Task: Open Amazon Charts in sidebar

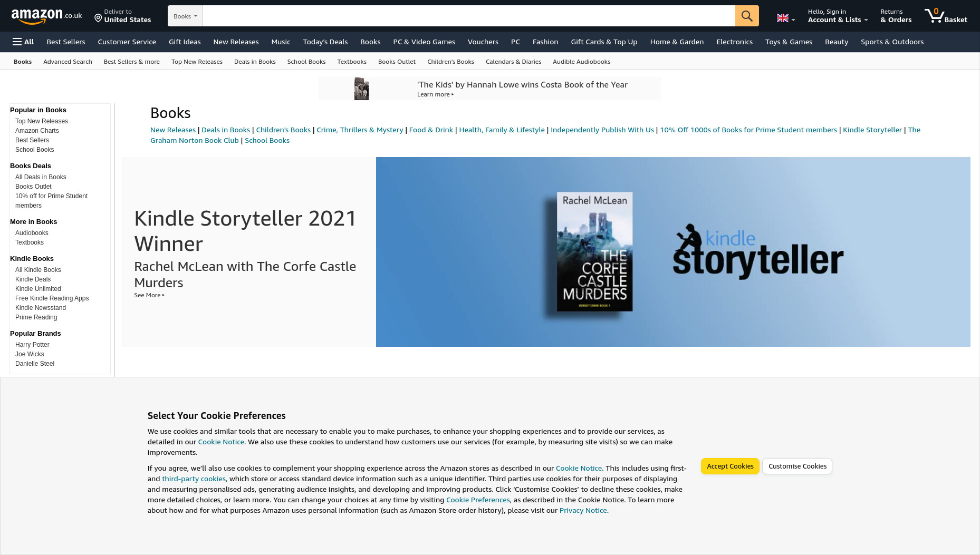Action: [x=37, y=131]
